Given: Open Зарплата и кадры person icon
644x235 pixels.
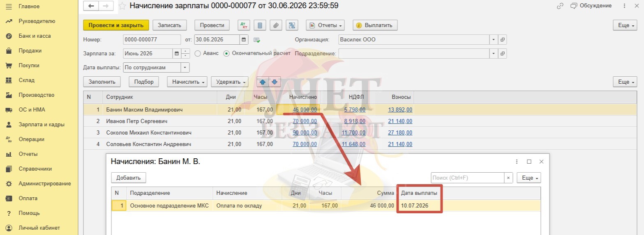Looking at the screenshot, I should [x=8, y=125].
